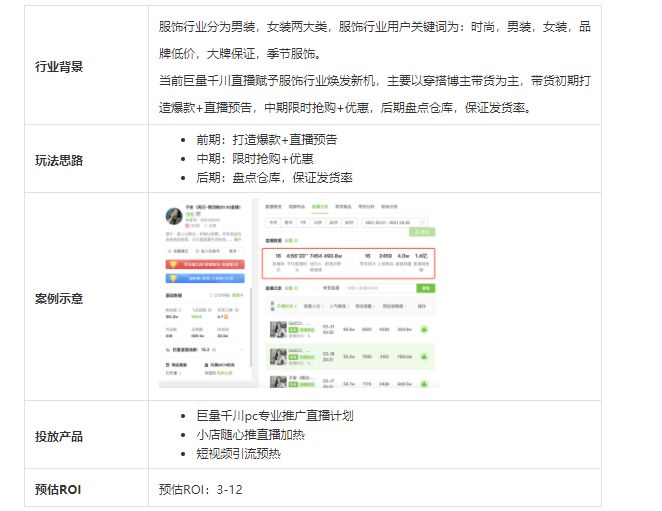662x511 pixels.
Task: Open the thumbnail of the 03-21 livestream row
Action: click(x=278, y=329)
